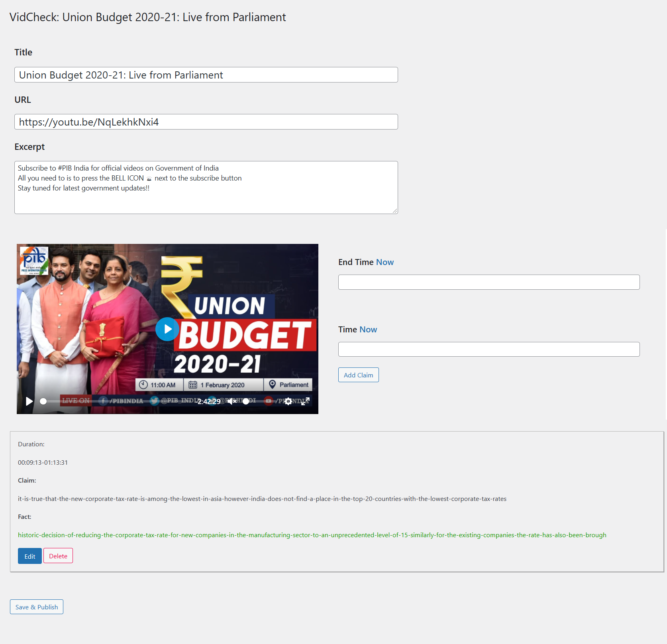Click the Add Claim button
Viewport: 667px width, 644px height.
[x=359, y=375]
